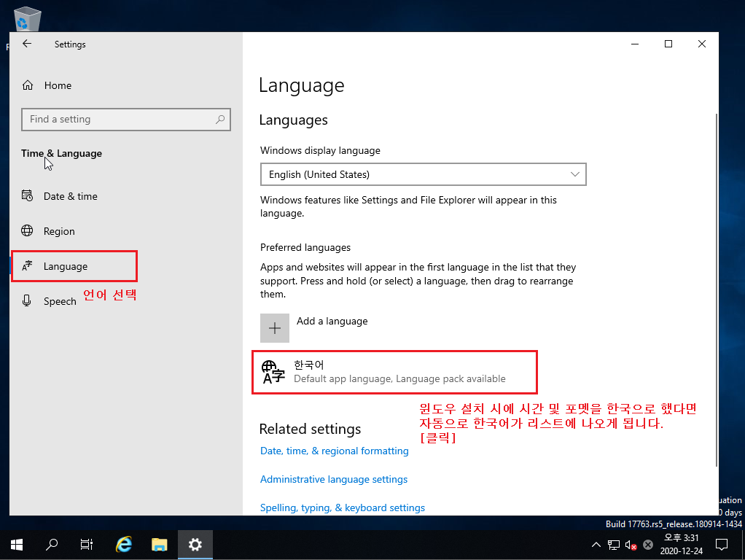Select the 한국어 language entry
Image resolution: width=745 pixels, height=560 pixels.
point(394,372)
